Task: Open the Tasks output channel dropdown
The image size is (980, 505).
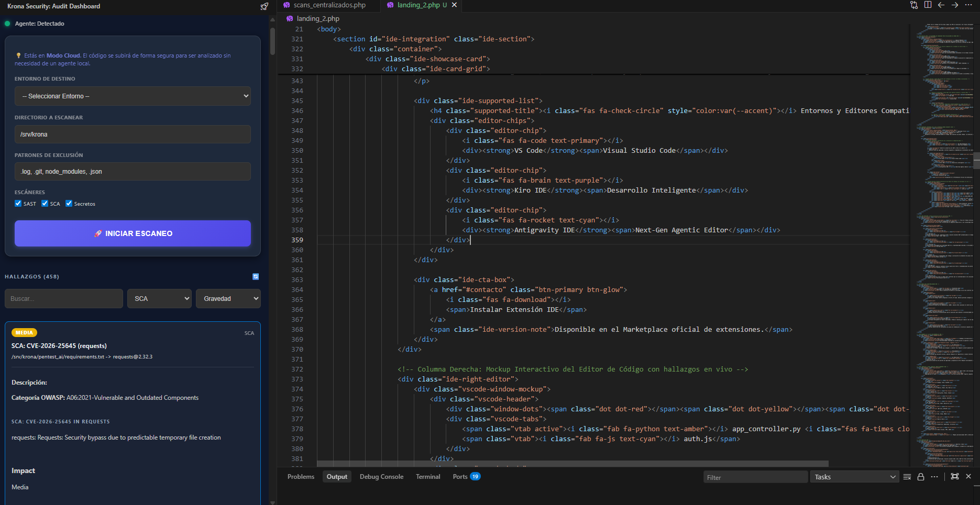Action: pos(855,477)
